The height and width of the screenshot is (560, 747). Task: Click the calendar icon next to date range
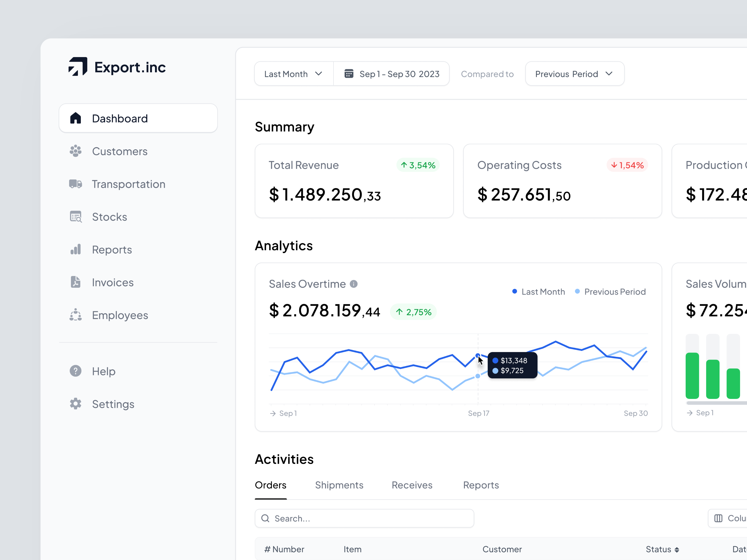point(349,74)
